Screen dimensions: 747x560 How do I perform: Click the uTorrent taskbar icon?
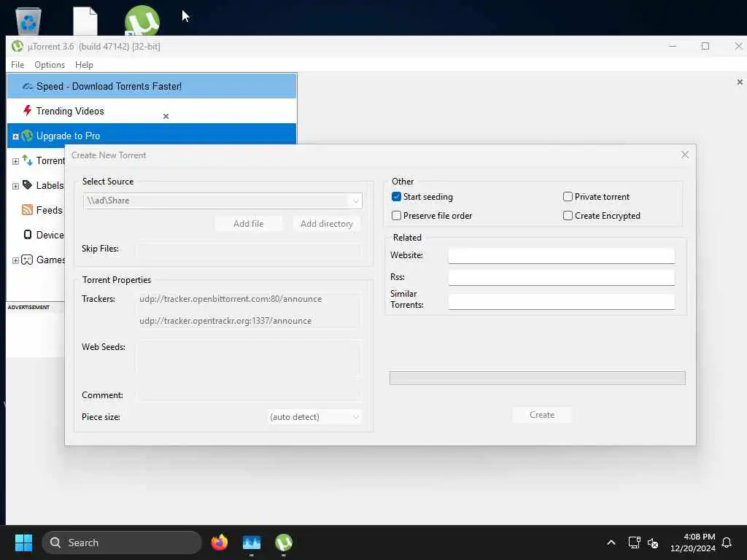[x=284, y=542]
